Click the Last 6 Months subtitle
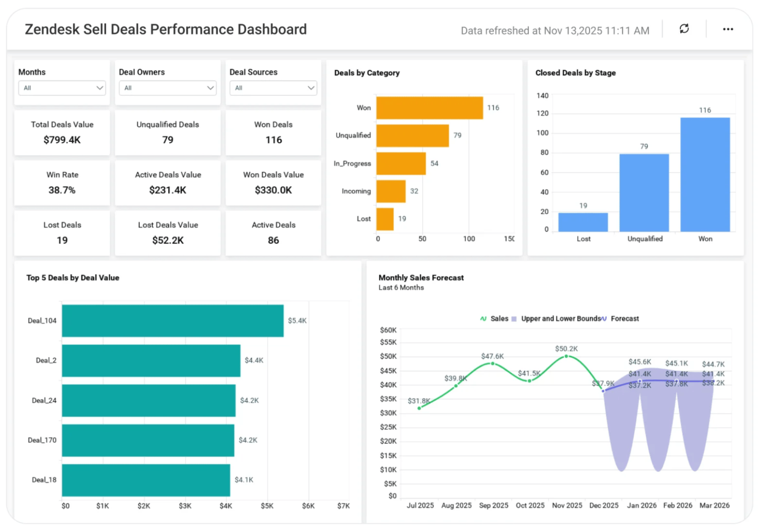 click(x=401, y=288)
